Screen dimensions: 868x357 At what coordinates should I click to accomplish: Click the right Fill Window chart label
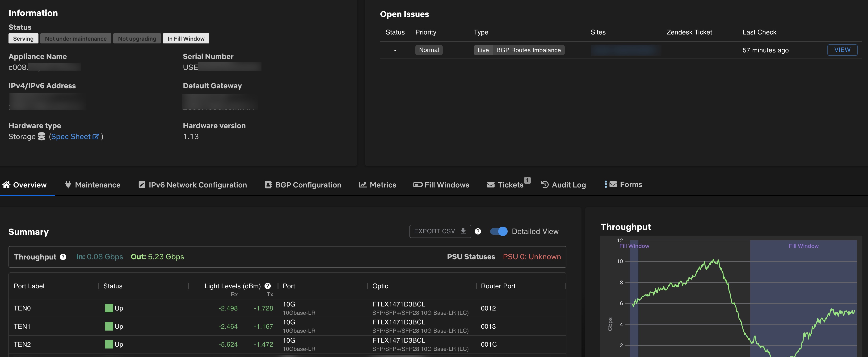point(803,246)
